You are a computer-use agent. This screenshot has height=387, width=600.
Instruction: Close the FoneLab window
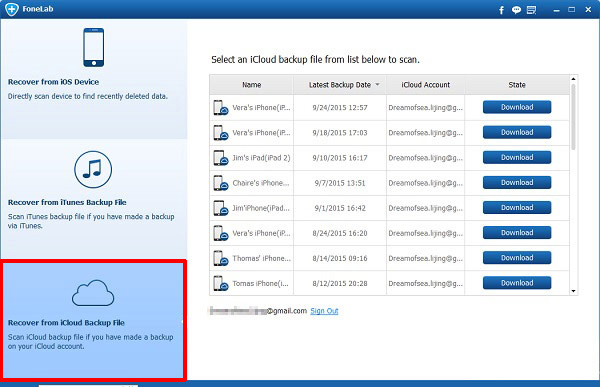coord(589,10)
